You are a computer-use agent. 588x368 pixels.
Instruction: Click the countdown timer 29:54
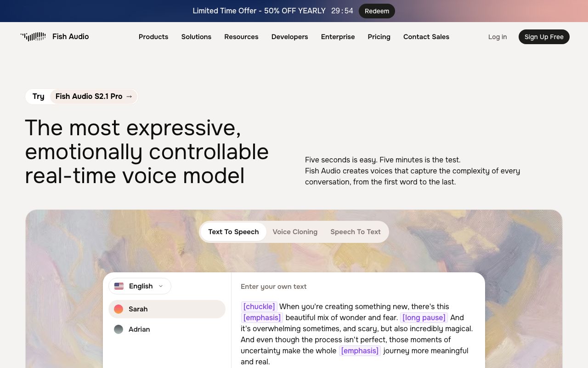342,11
